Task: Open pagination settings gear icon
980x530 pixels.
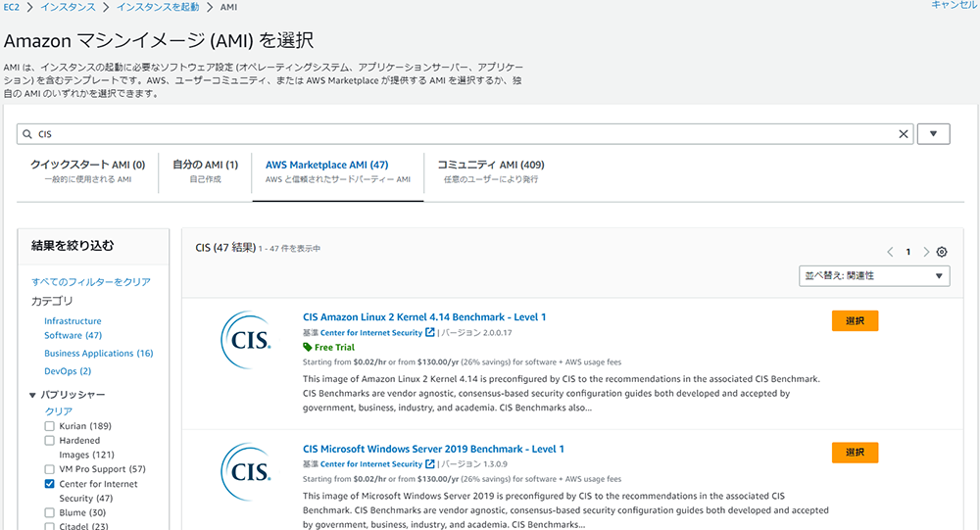Action: (942, 252)
